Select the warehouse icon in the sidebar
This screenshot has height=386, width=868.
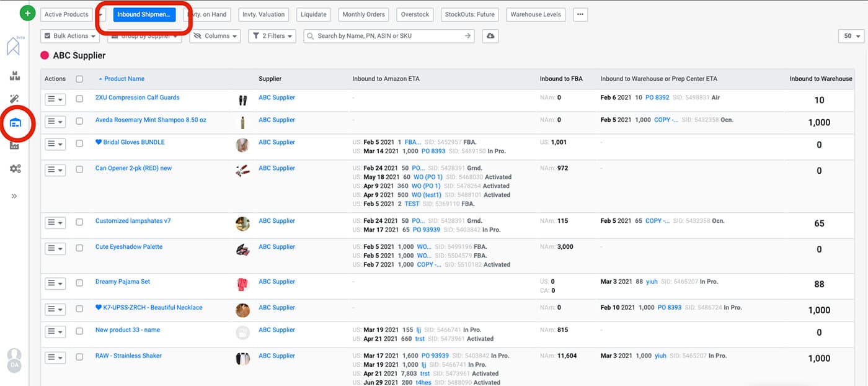click(x=15, y=122)
